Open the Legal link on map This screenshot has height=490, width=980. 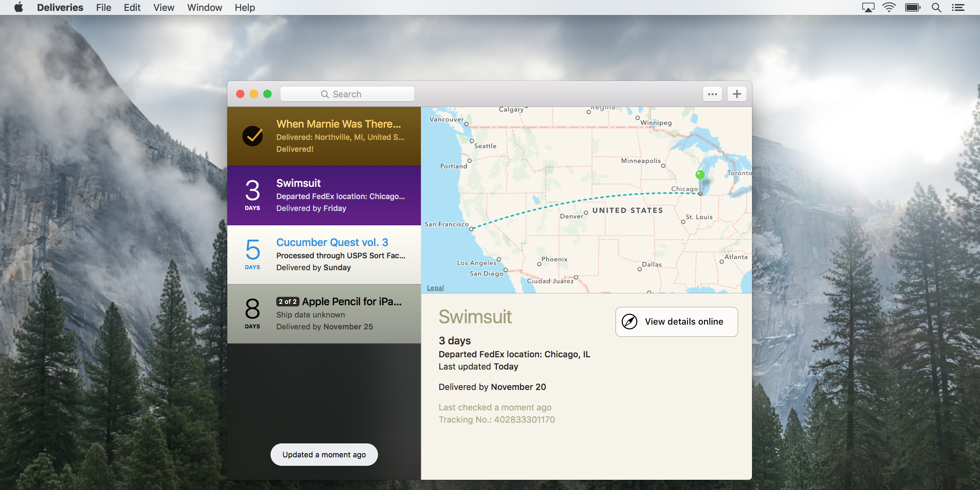coord(435,288)
